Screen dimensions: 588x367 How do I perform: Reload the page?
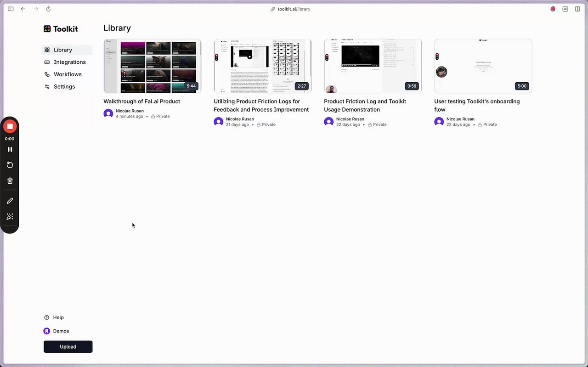[x=48, y=9]
